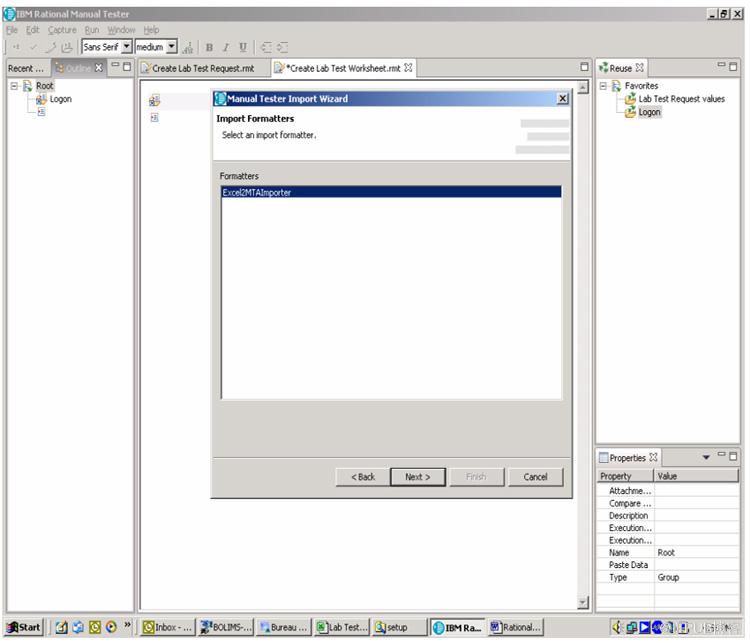The width and height of the screenshot is (750, 643).
Task: Click the verification point checkmark toolbar icon
Action: pos(33,47)
